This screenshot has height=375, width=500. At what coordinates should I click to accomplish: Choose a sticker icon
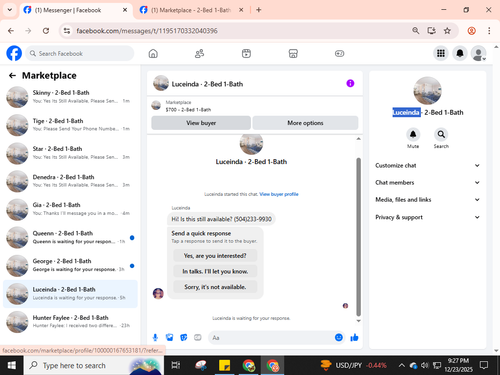point(184,338)
